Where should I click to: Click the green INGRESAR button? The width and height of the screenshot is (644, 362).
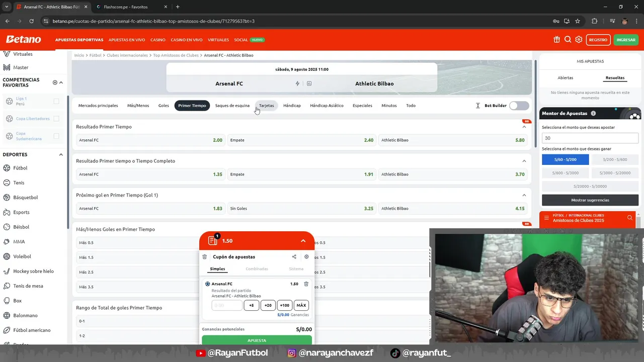click(x=626, y=40)
